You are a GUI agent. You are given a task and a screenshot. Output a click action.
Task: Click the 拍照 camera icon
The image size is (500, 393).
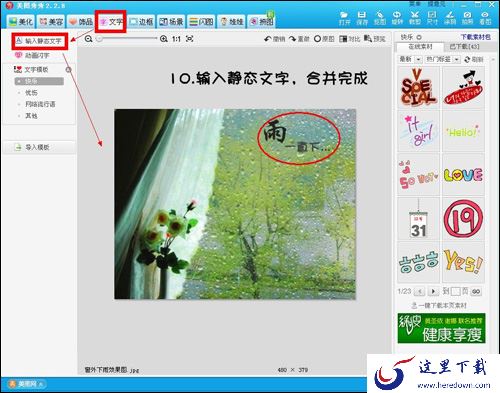click(x=468, y=18)
